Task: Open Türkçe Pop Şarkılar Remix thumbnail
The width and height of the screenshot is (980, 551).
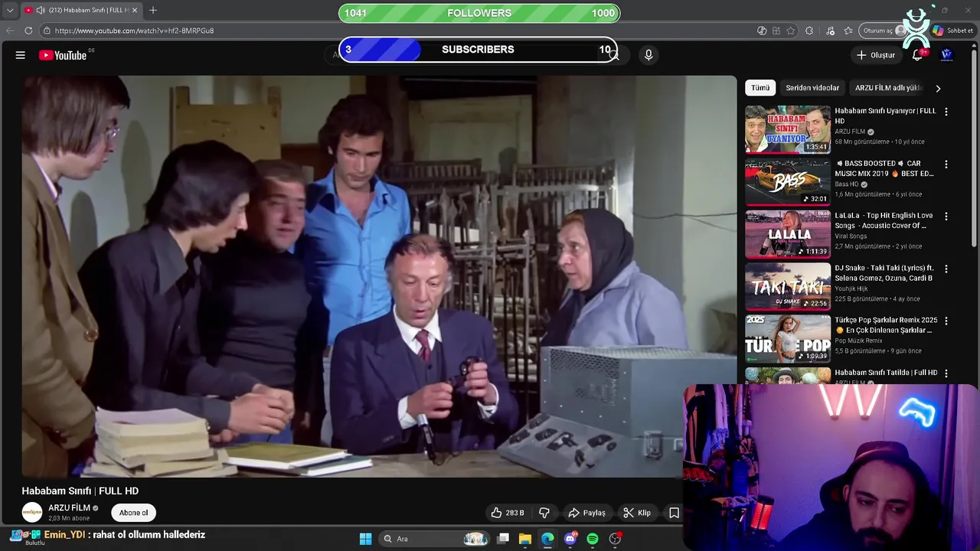Action: tap(788, 339)
